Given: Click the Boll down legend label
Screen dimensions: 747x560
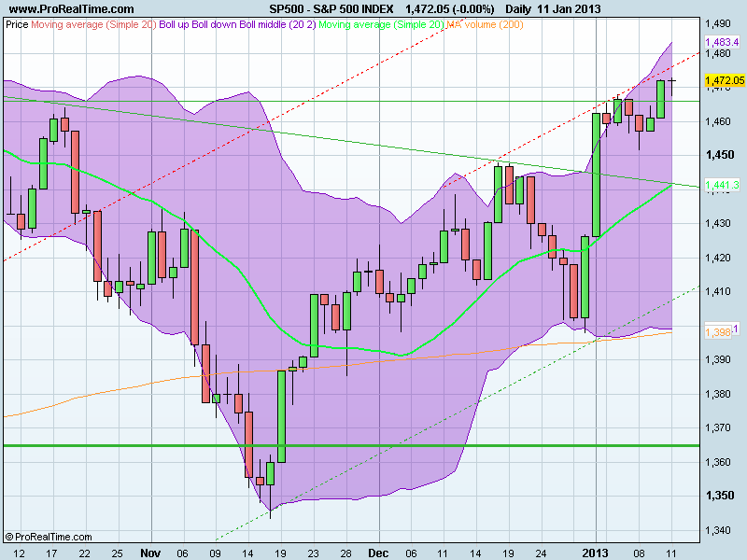Looking at the screenshot, I should point(214,24).
